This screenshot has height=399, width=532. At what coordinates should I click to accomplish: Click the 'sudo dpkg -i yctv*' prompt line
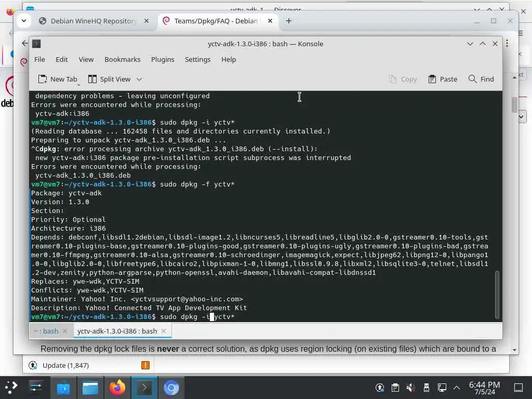tap(133, 316)
